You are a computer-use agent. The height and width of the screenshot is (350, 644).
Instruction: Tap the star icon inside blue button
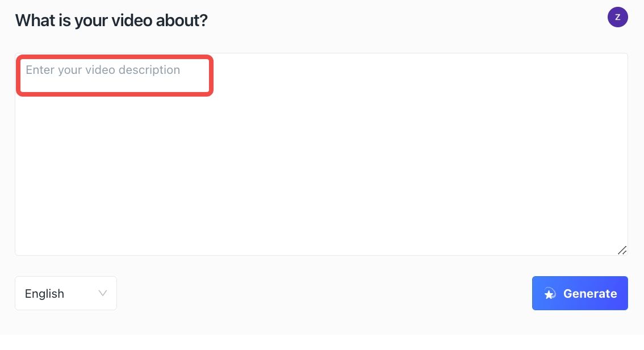click(550, 293)
